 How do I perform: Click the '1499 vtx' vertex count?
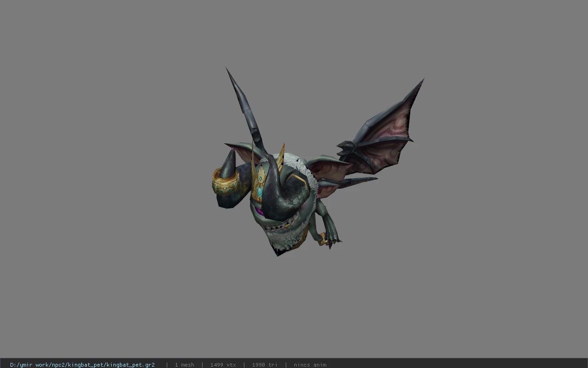[223, 365]
